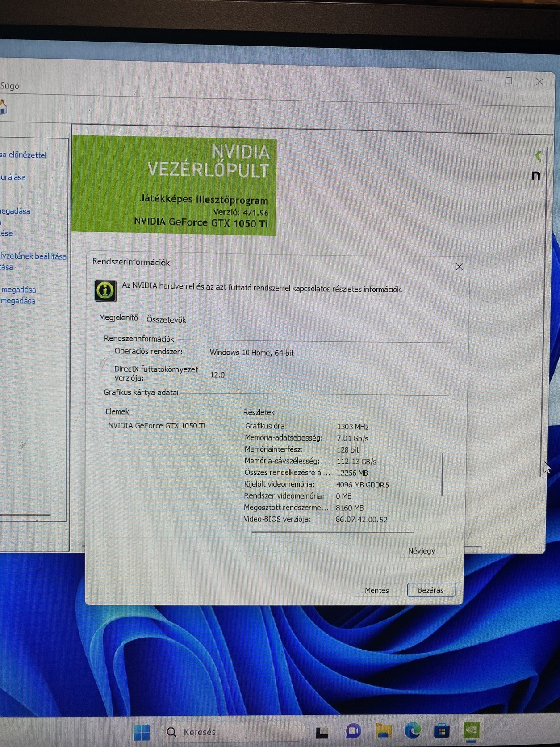Click the shared memory value 8160 MB
Screen dimensions: 560x747
click(x=349, y=508)
